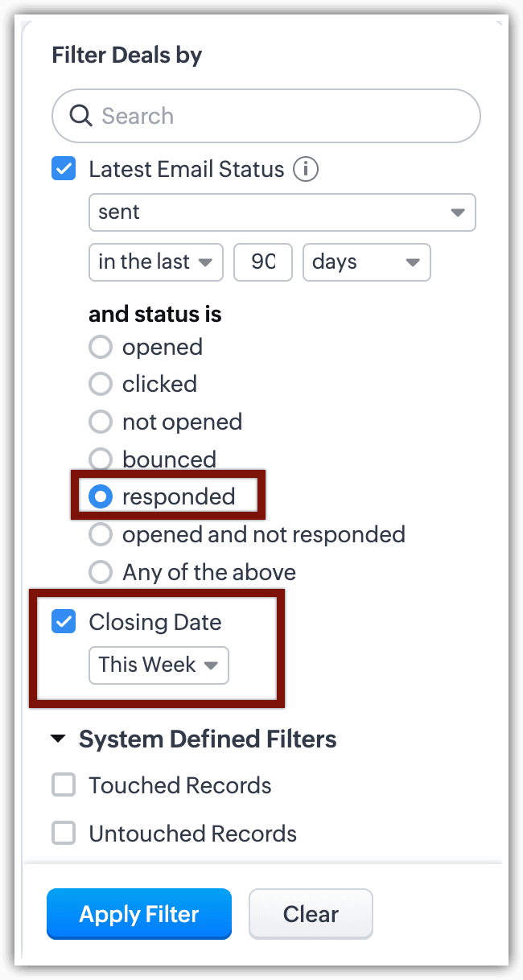
Task: Choose the not opened status
Action: click(x=101, y=422)
